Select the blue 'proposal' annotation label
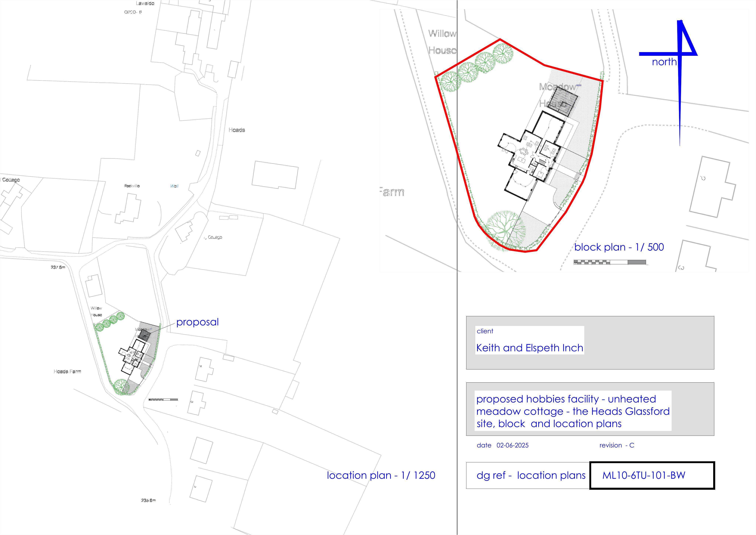756x535 pixels. pyautogui.click(x=197, y=322)
